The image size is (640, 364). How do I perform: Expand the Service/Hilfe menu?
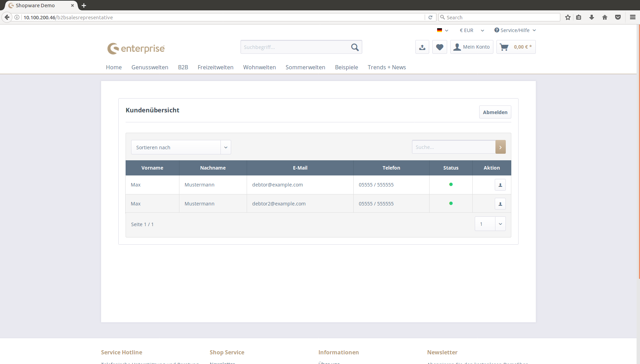515,30
